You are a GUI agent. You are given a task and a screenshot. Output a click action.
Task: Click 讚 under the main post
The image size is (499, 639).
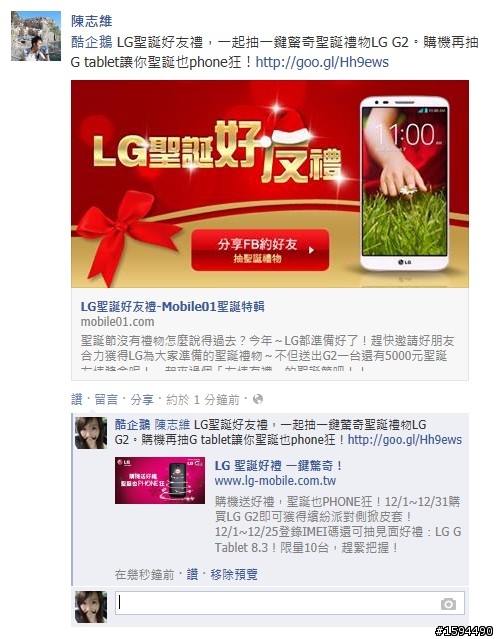[77, 399]
